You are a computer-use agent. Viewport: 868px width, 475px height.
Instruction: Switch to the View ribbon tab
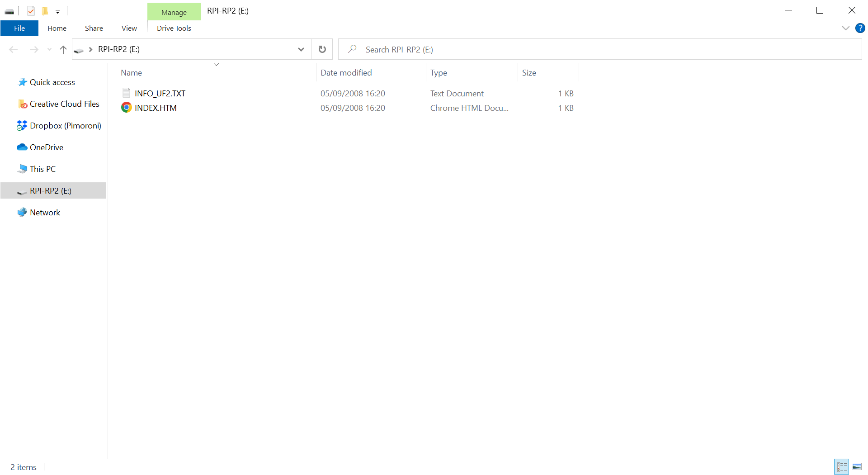pos(129,28)
